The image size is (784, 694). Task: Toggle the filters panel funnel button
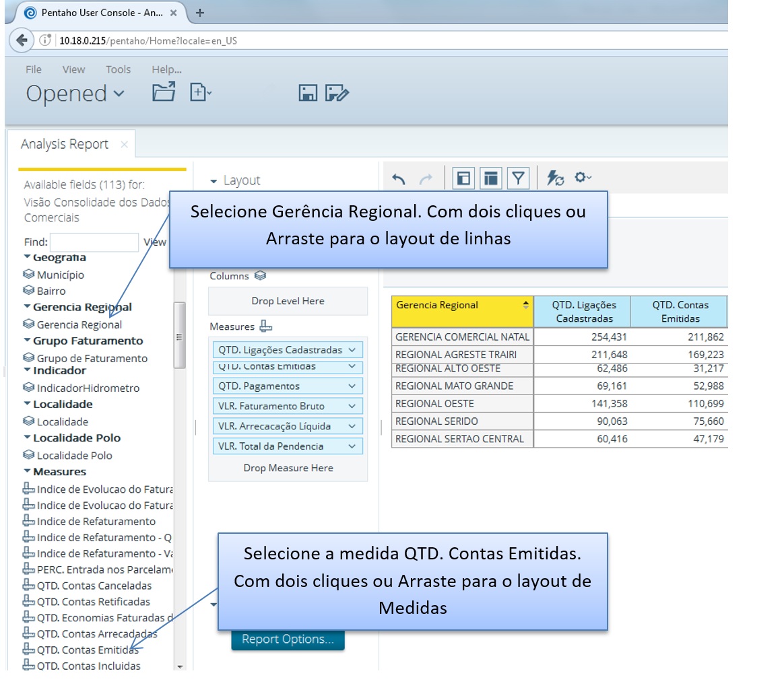(x=518, y=178)
